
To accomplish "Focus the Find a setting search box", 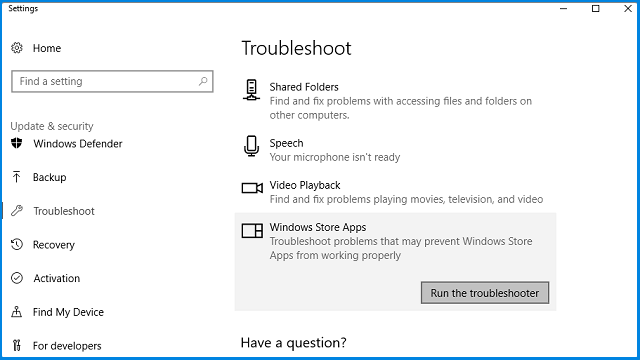I will point(112,81).
